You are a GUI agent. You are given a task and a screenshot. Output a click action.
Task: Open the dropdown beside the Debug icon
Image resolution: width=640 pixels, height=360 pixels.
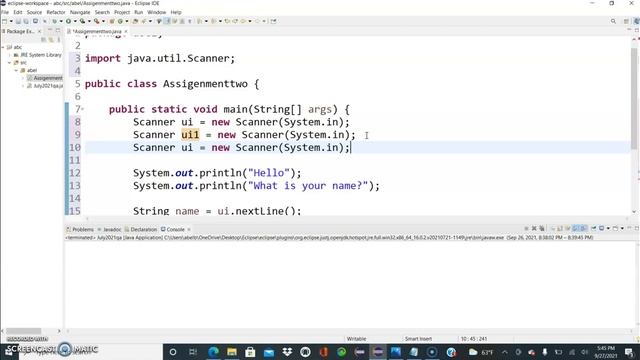pos(61,21)
